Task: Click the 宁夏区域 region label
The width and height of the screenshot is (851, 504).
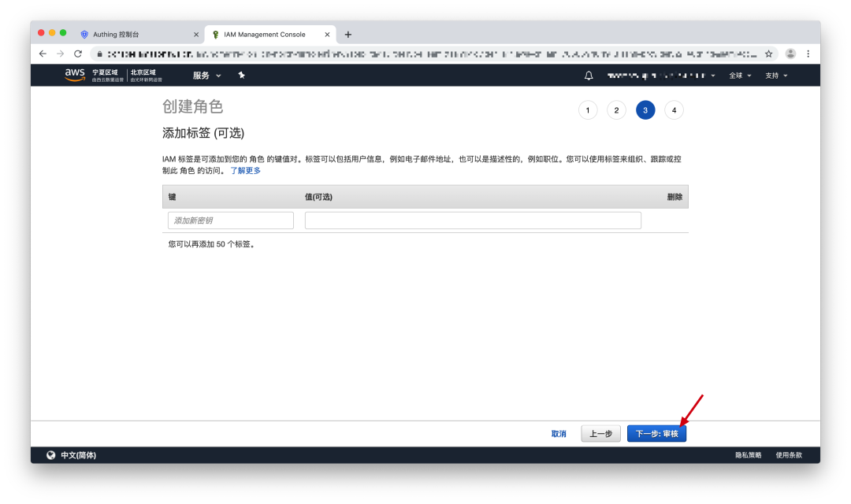Action: (x=107, y=76)
